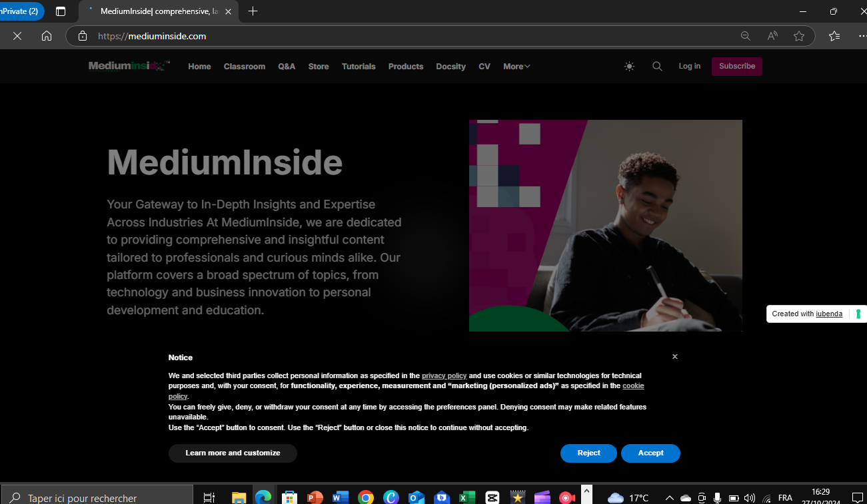The width and height of the screenshot is (867, 504).
Task: Launch CapCut from the taskbar
Action: coord(492,497)
